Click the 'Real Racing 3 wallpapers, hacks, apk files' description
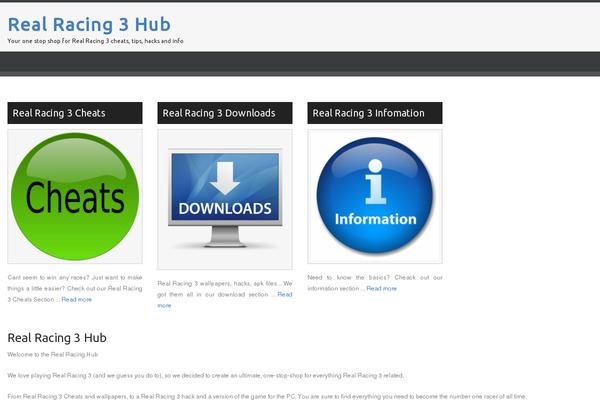The image size is (600, 400). pos(225,294)
